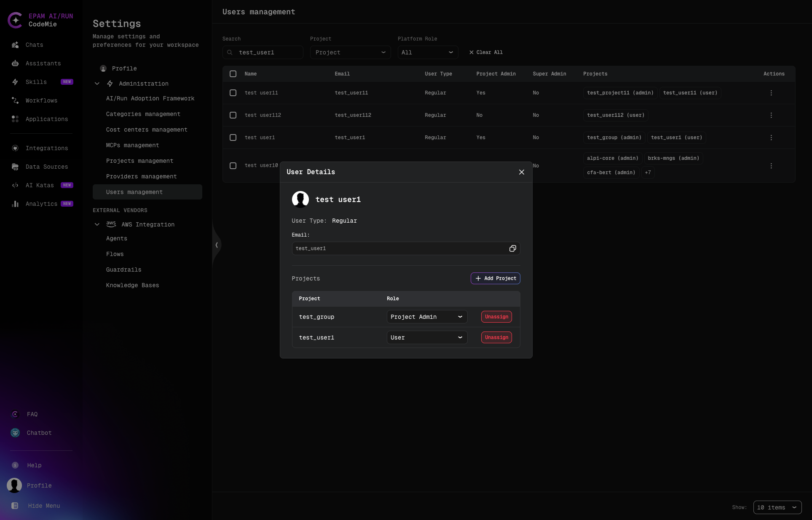Open Knowledge Bases under AWS Integration
The height and width of the screenshot is (520, 812).
[132, 285]
